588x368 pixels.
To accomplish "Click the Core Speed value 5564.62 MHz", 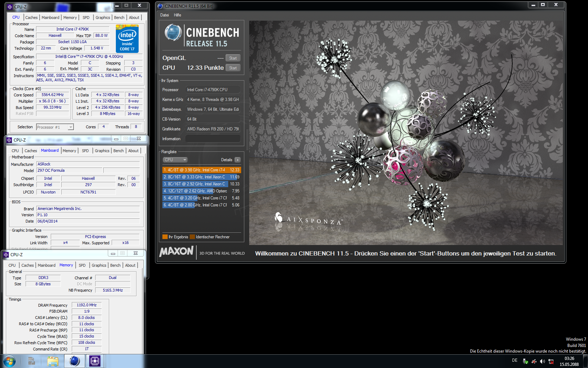I will (52, 95).
